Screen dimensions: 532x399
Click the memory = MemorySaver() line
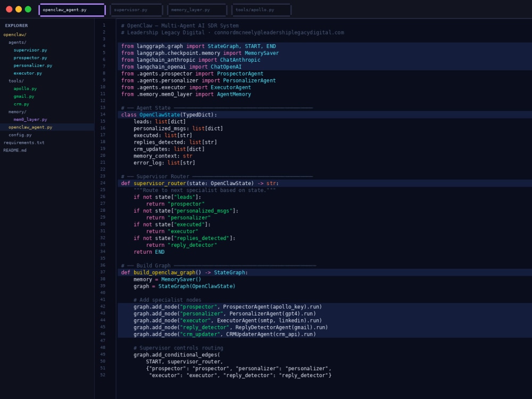[167, 279]
